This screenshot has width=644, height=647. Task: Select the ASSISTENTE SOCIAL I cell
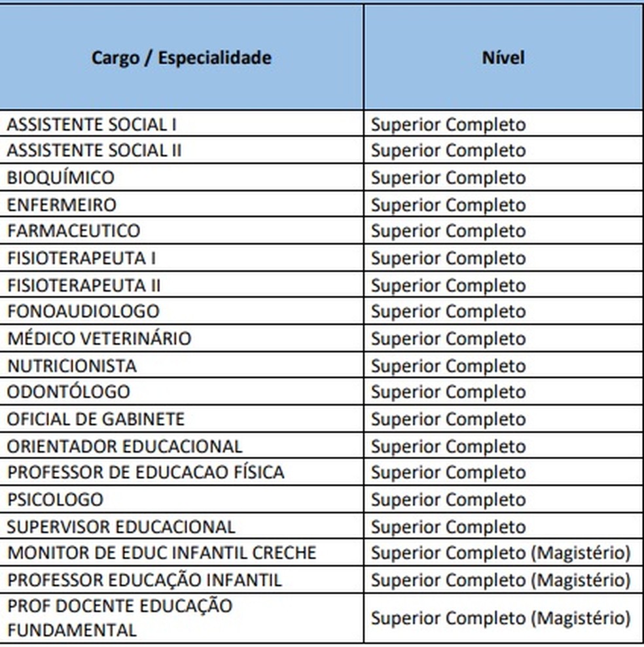92,124
